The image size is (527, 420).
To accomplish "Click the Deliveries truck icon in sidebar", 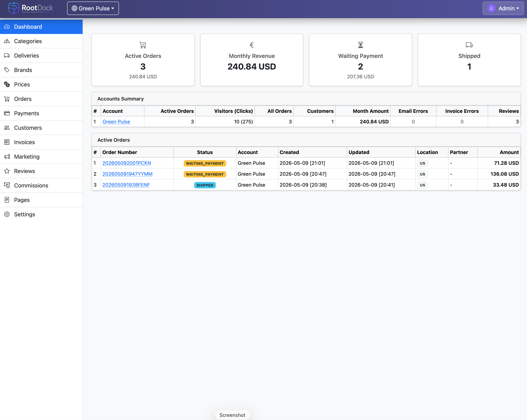I will (7, 55).
